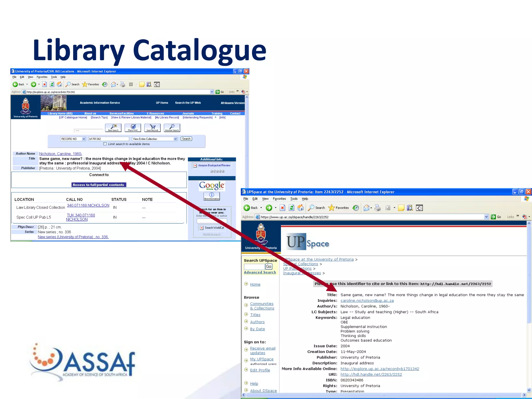The width and height of the screenshot is (532, 399).
Task: Expand address bar dropdown in UPSpace window
Action: point(487,217)
